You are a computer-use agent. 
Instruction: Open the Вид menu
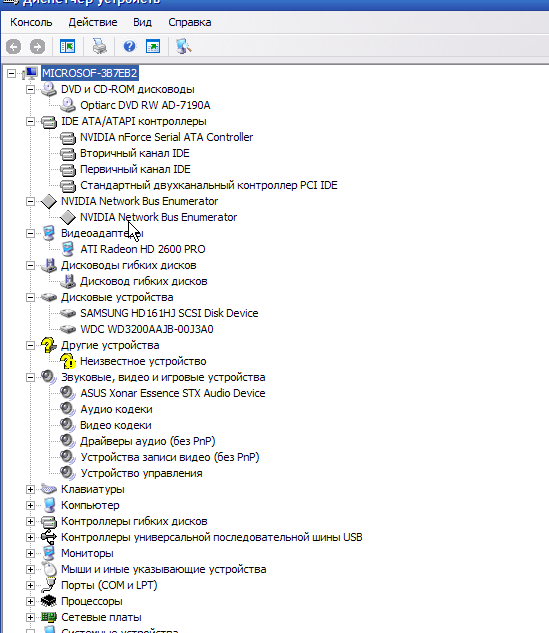(x=142, y=22)
